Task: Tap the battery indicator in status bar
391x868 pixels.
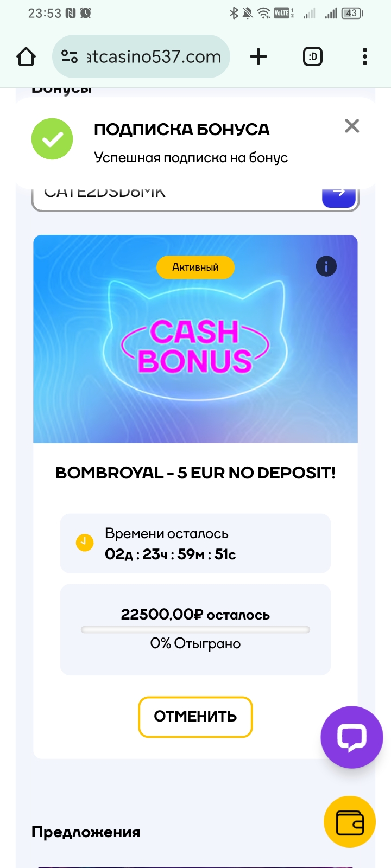Action: point(352,13)
